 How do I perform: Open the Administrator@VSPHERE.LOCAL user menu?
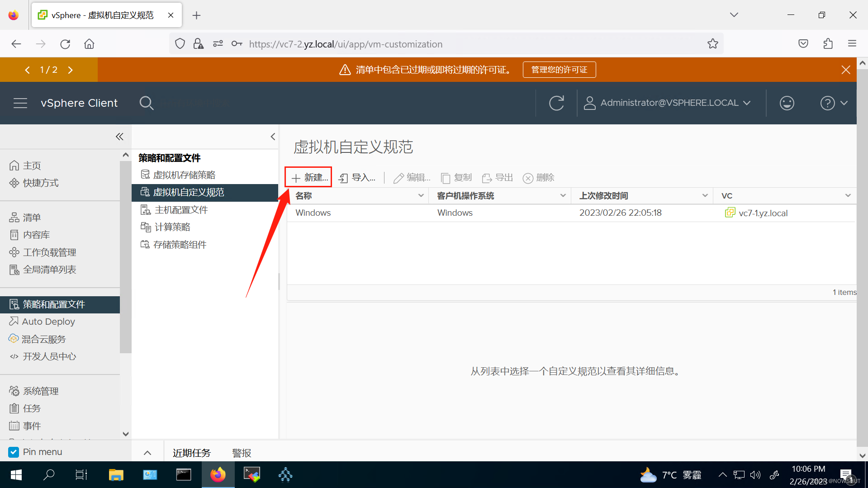(x=667, y=103)
